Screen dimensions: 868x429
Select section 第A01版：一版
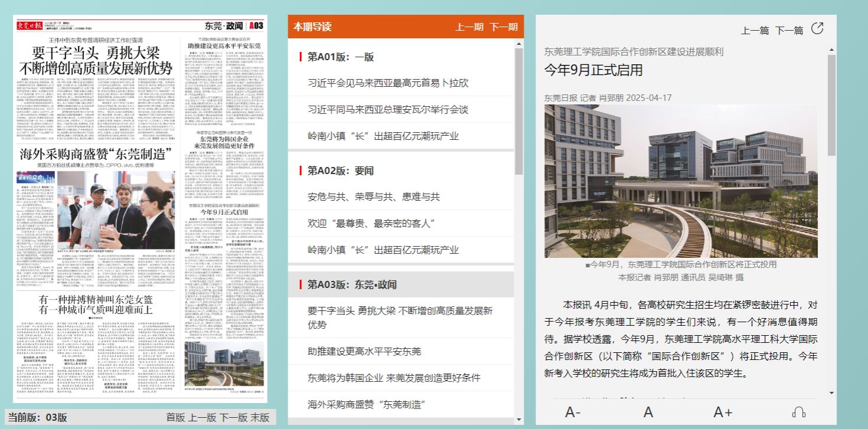point(341,57)
